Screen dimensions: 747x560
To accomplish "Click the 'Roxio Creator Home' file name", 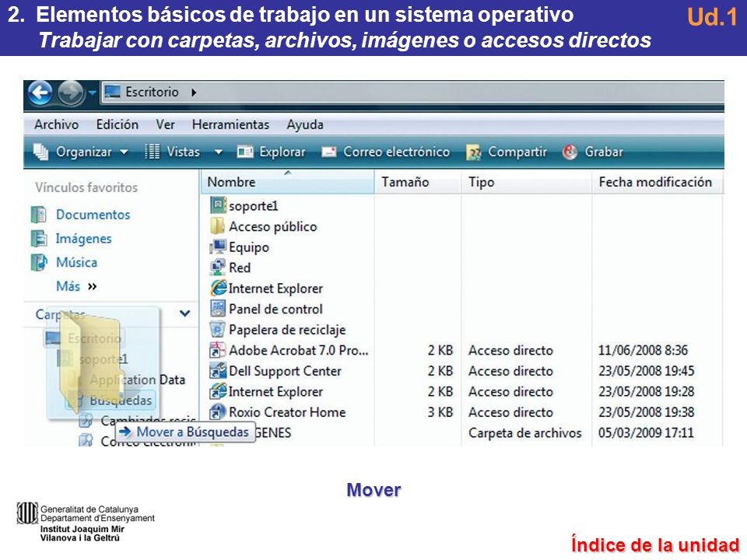I will click(x=287, y=412).
